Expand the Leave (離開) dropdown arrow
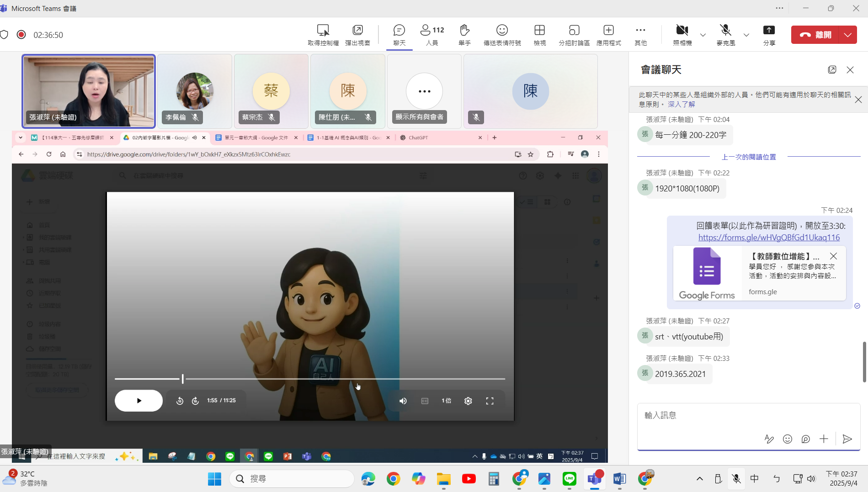This screenshot has width=868, height=492. pyautogui.click(x=848, y=35)
